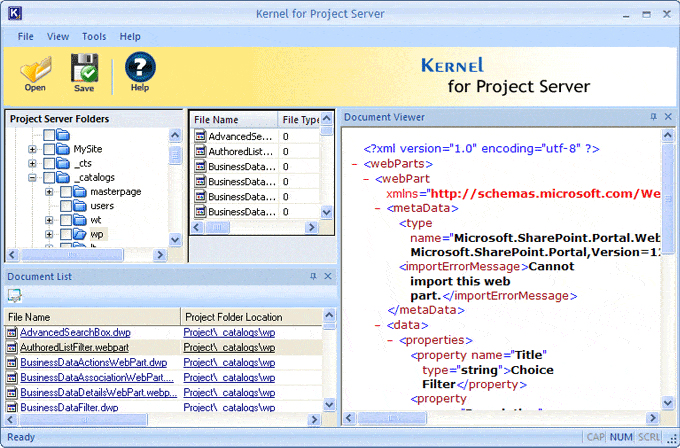Expand the wp tree node
680x448 pixels.
coord(49,235)
